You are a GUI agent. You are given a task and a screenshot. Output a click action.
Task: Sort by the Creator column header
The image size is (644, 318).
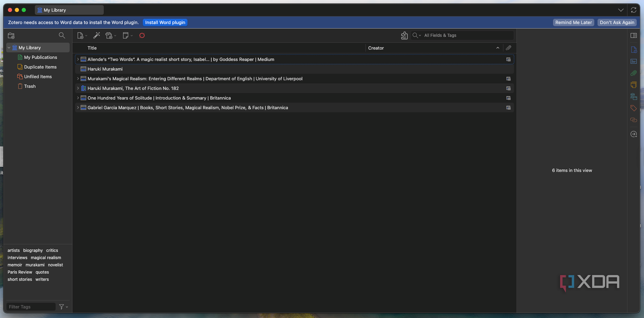pos(434,48)
